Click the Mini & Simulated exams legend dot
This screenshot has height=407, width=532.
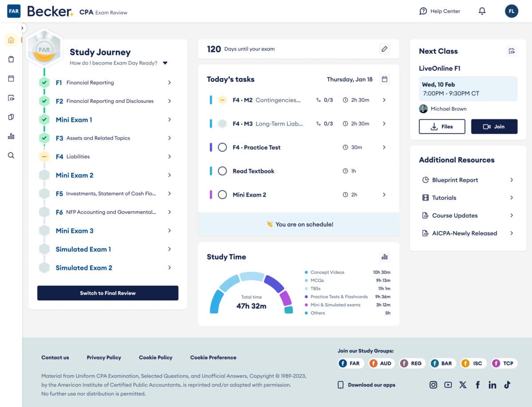(306, 305)
